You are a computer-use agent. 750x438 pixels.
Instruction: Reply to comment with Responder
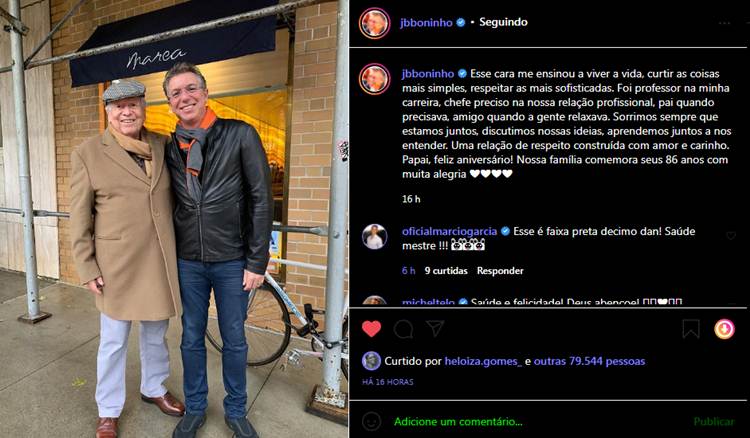500,271
